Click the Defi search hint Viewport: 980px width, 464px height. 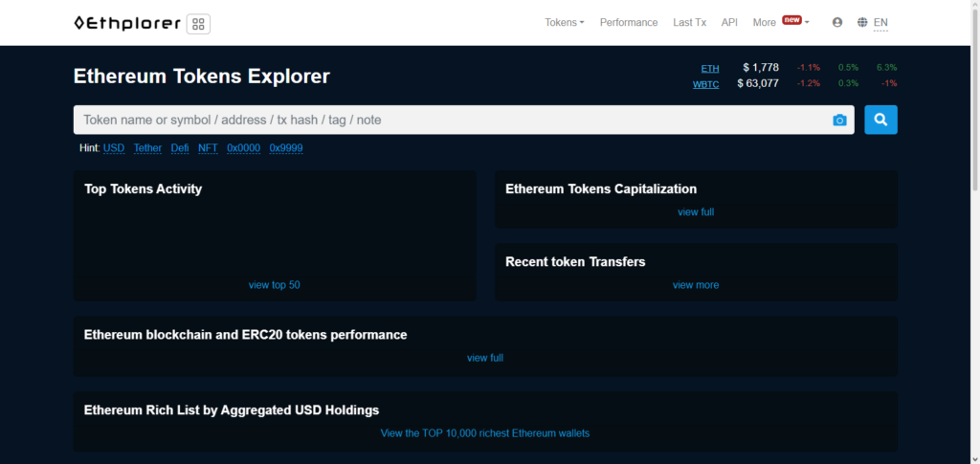[x=180, y=148]
